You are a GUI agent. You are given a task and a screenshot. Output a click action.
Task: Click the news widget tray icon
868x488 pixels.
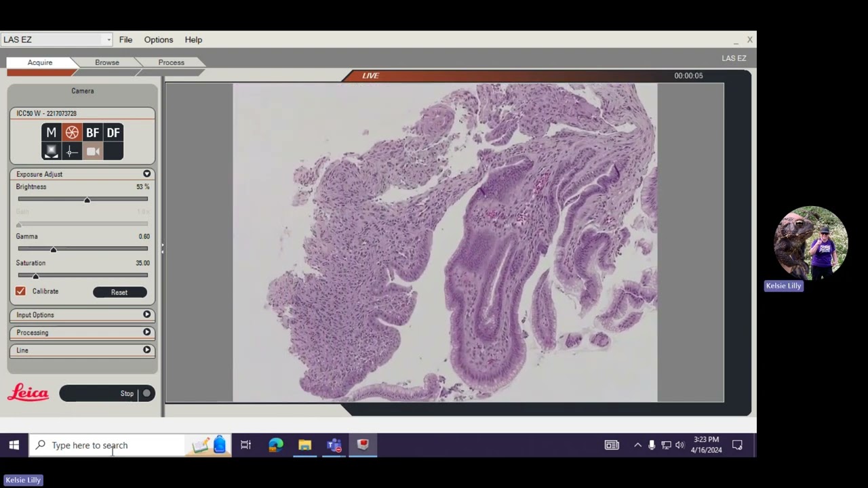tap(612, 445)
